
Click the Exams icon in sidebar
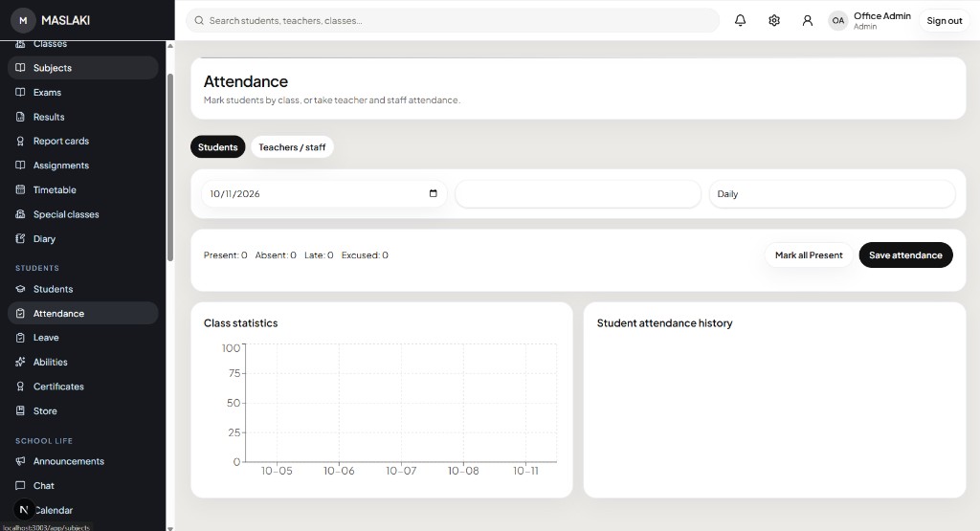tap(21, 92)
